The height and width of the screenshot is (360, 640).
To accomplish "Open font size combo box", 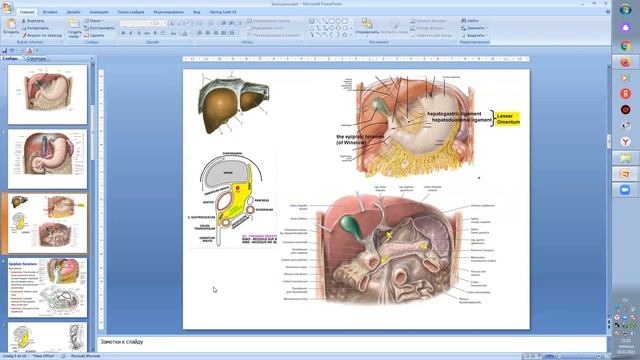I will [160, 24].
